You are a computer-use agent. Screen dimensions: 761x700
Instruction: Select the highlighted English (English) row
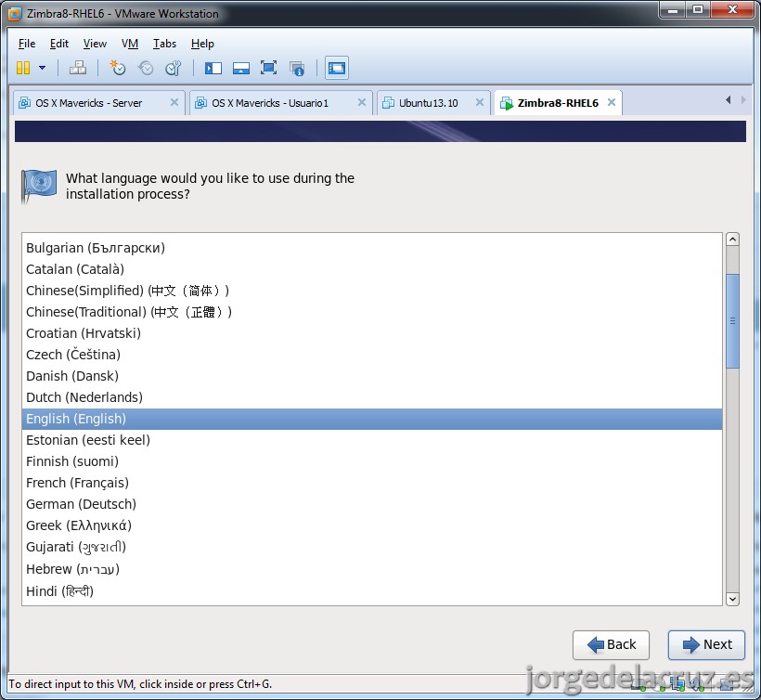click(x=372, y=419)
